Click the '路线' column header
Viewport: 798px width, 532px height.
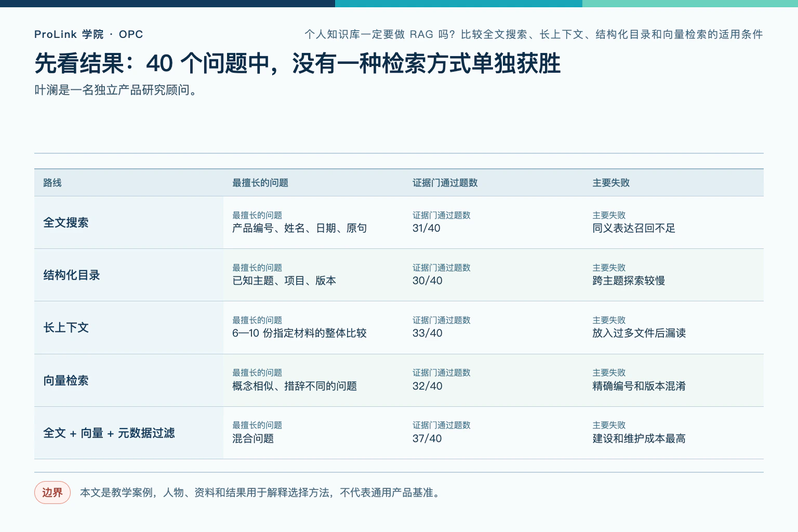click(52, 182)
